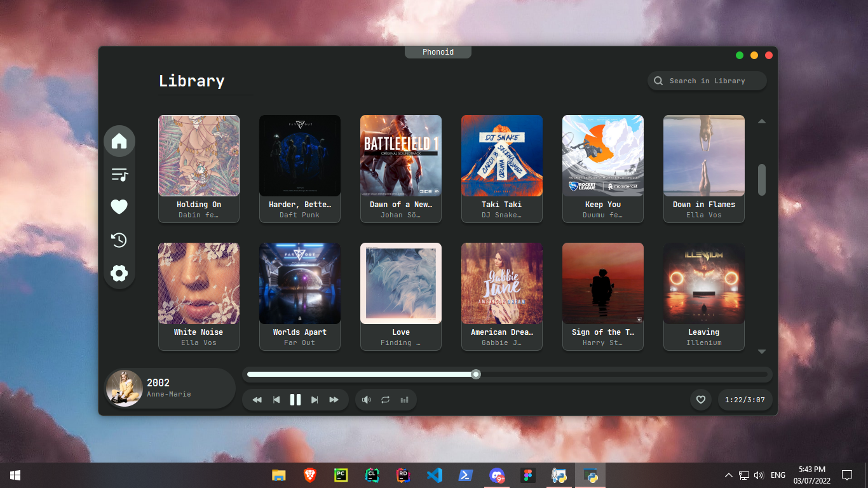Click the 1:22/3:07 time display
Image resolution: width=868 pixels, height=488 pixels.
coord(745,400)
